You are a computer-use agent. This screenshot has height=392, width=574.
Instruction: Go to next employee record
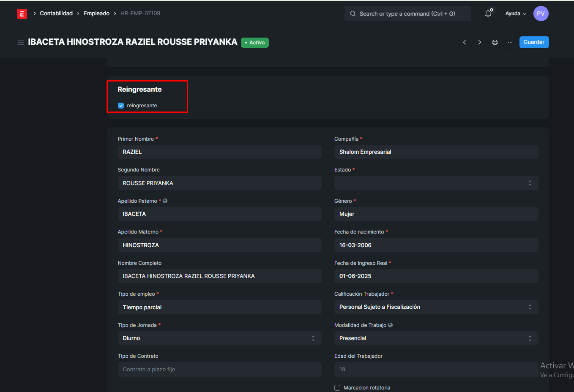click(x=479, y=42)
